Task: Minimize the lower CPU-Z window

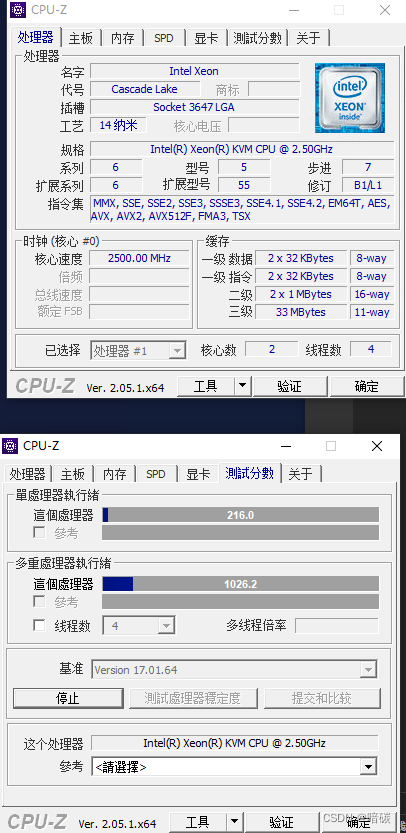Action: pos(285,446)
